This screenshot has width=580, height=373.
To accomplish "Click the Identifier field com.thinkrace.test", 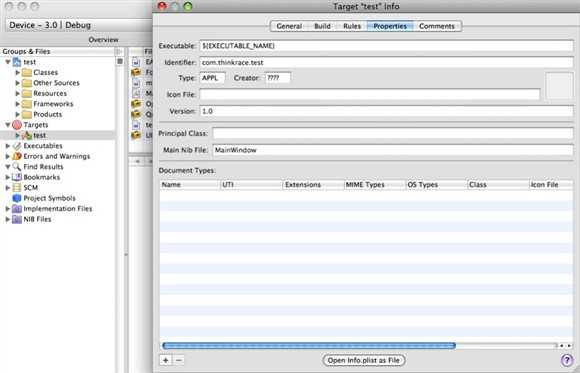I will click(x=386, y=62).
